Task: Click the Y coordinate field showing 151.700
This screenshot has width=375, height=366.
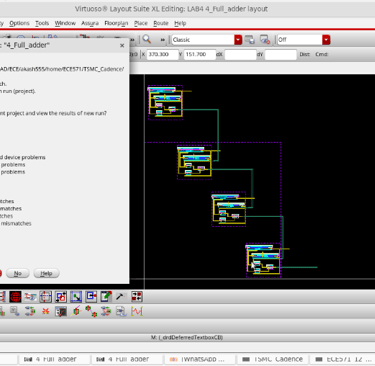Action: tap(200, 54)
